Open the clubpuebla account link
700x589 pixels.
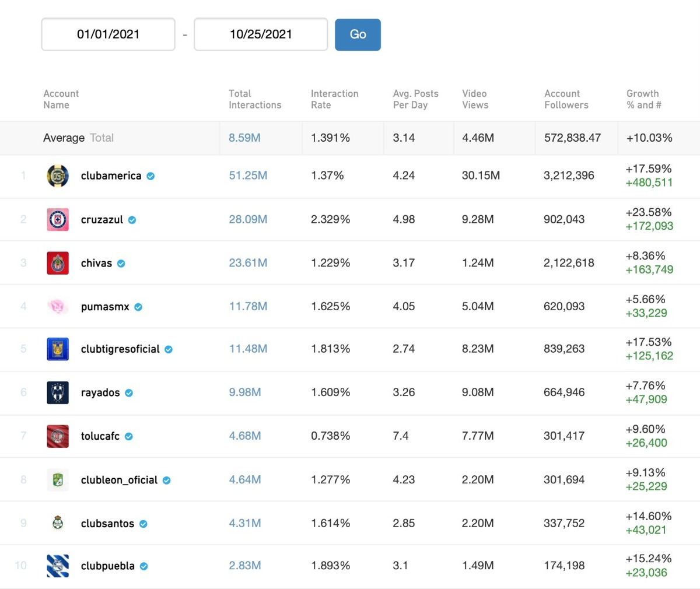(x=107, y=566)
